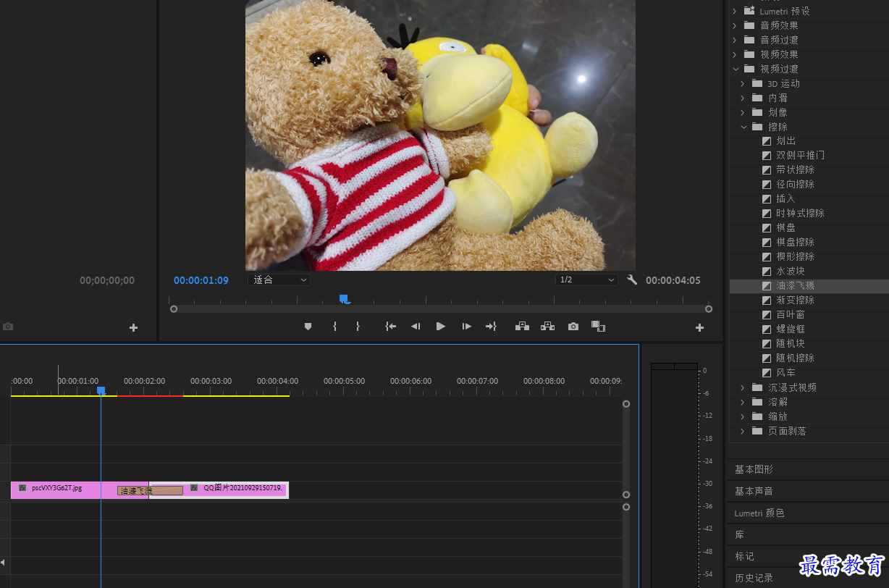Open the Comparison View button
Viewport: 889px width, 588px height.
pos(598,327)
